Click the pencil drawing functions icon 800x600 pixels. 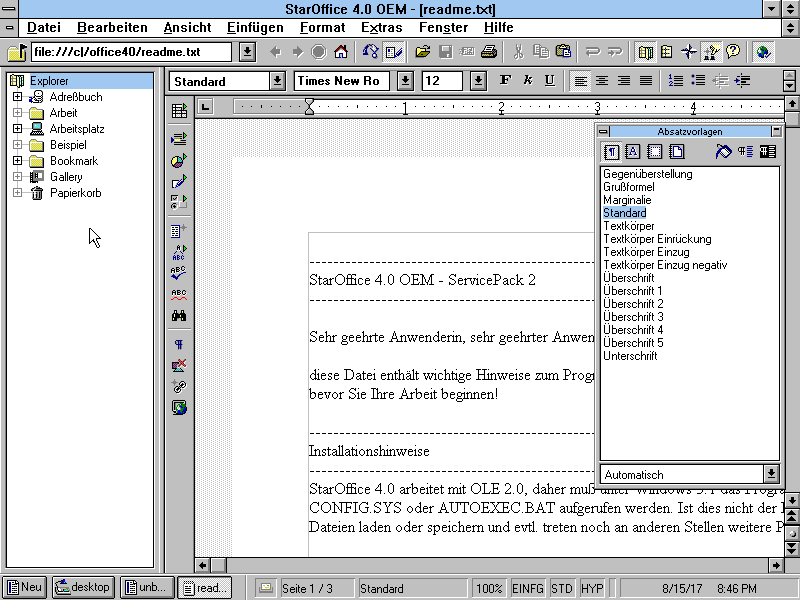point(179,182)
